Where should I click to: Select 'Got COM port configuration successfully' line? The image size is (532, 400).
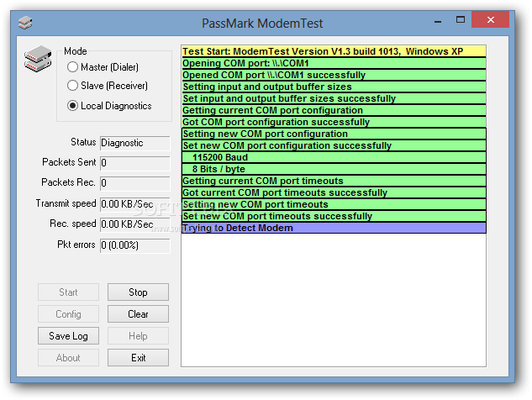click(x=334, y=122)
